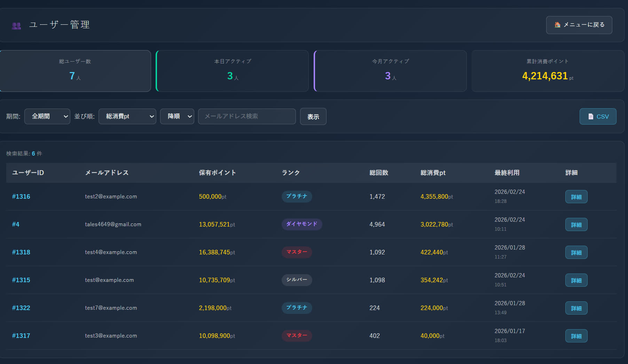Select user ID link #1322
Viewport: 628px width, 364px height.
pyautogui.click(x=21, y=308)
